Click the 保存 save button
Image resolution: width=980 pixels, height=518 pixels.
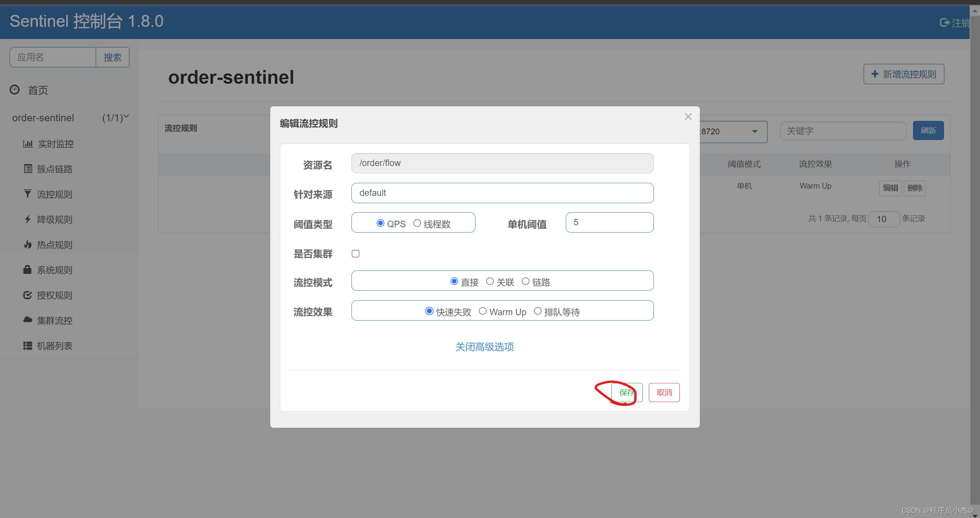pos(627,393)
